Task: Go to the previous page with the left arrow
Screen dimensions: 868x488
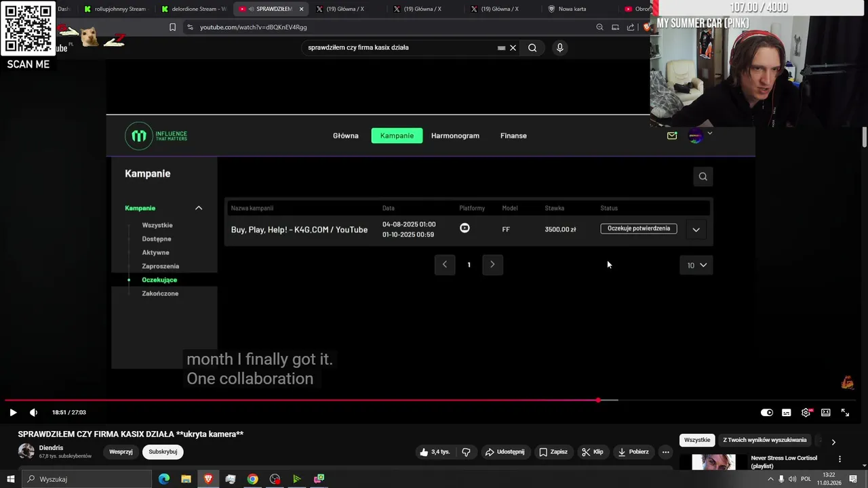Action: tap(445, 264)
